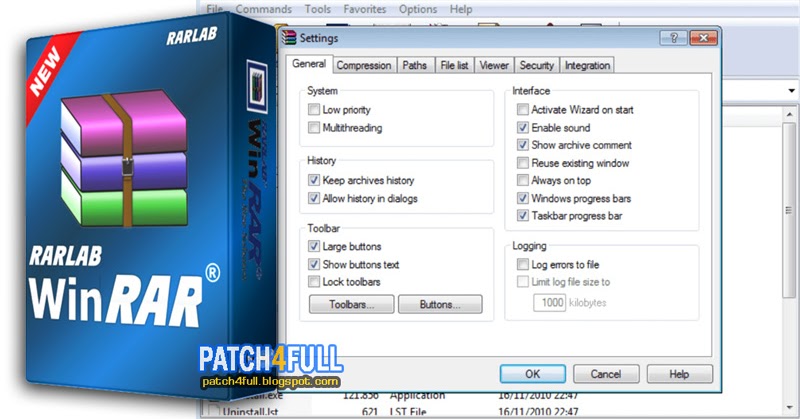The height and width of the screenshot is (419, 800).
Task: Open the File menu in WinRAR window
Action: point(214,9)
